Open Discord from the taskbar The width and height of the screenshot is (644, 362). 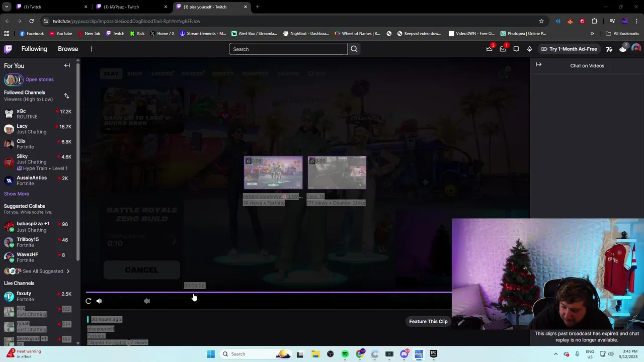[404, 354]
